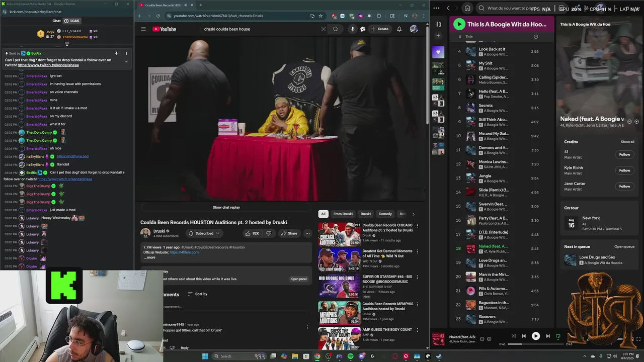
Task: Clear the YouTube search box text
Action: (324, 29)
